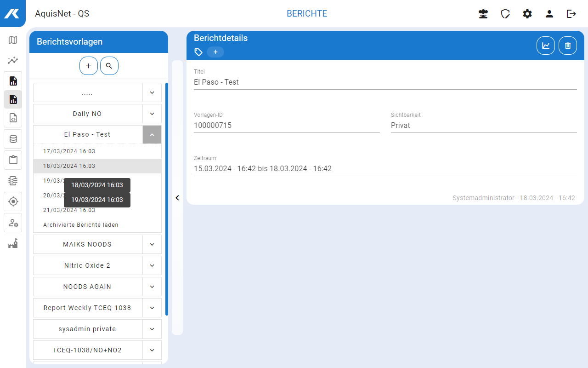Viewport: 588px width, 368px height.
Task: Delete report using trash icon
Action: (567, 46)
